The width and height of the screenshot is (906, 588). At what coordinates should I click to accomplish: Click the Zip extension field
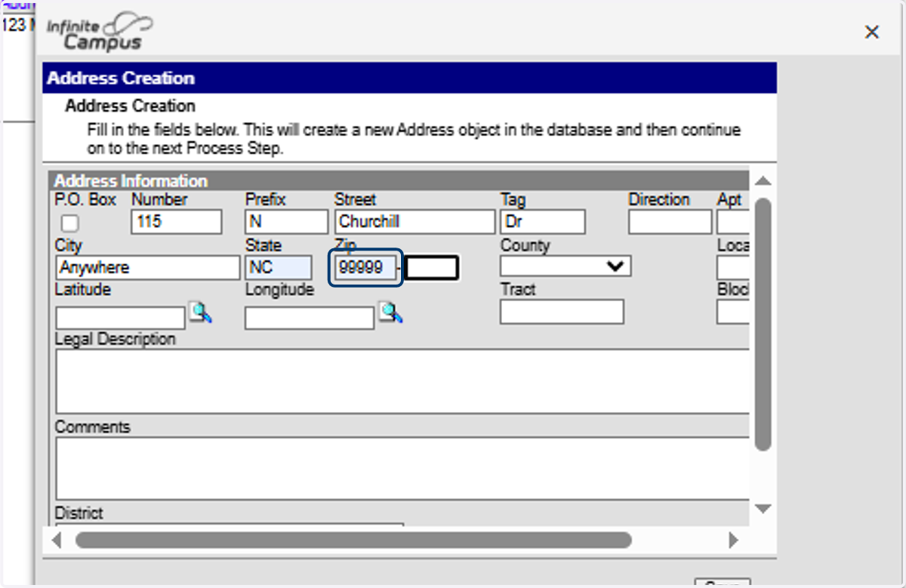pos(432,268)
